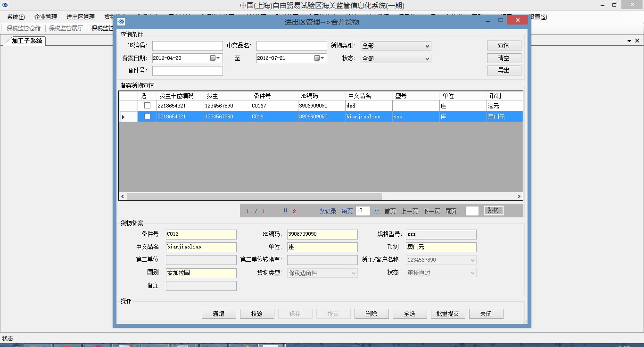Open the 企业管理 menu
644x347 pixels.
[46, 17]
